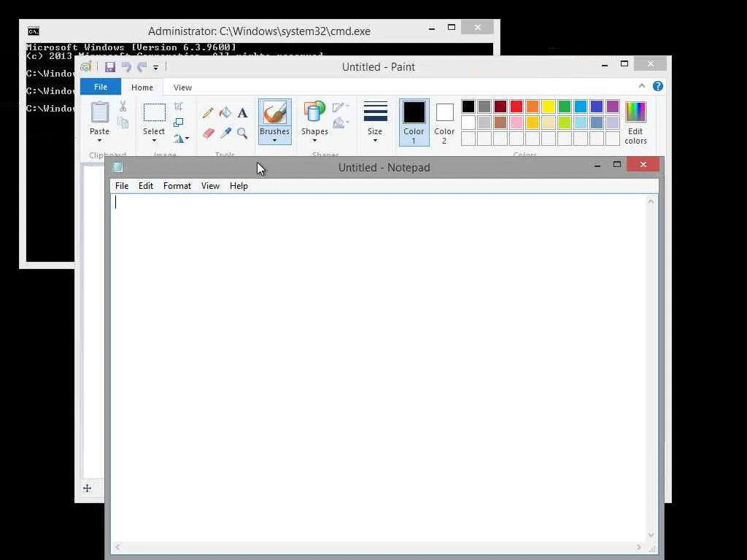Image resolution: width=747 pixels, height=560 pixels.
Task: Select the Color picker eyedropper tool
Action: 225,133
